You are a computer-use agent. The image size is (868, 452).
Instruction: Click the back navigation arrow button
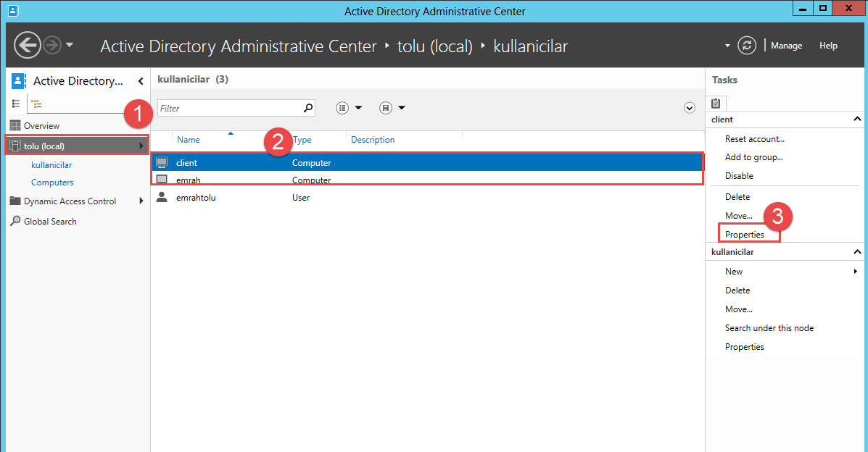click(x=28, y=46)
